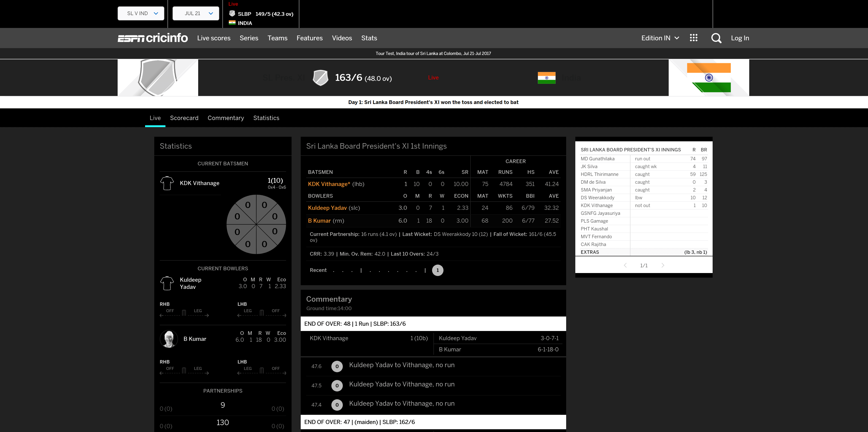This screenshot has height=432, width=868.
Task: Click the END OF OVER: 47 maiden bar
Action: tap(433, 422)
